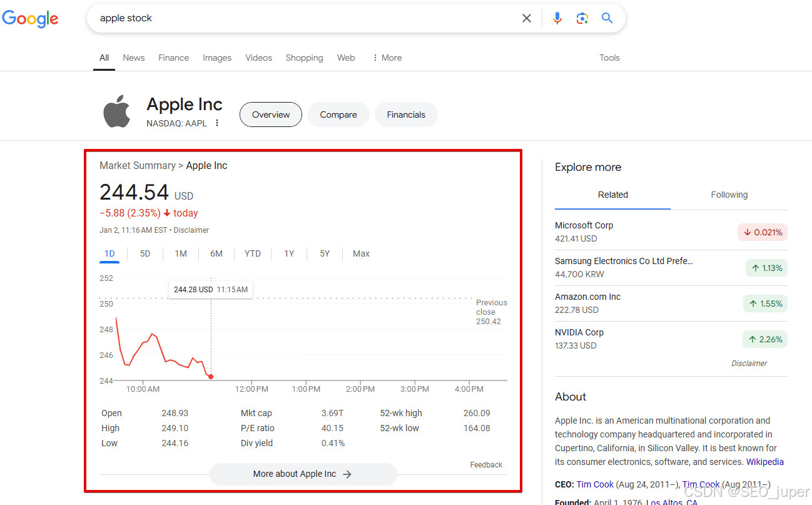
Task: Click the Previous close 250.42 label
Action: (x=491, y=312)
